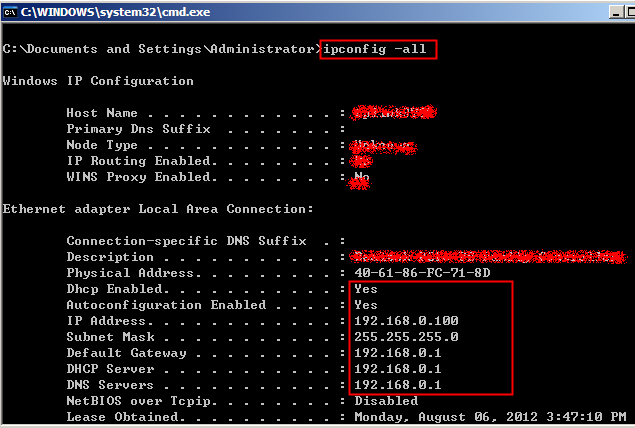
Task: Click the subnet mask 255.255.255.0
Action: point(406,337)
